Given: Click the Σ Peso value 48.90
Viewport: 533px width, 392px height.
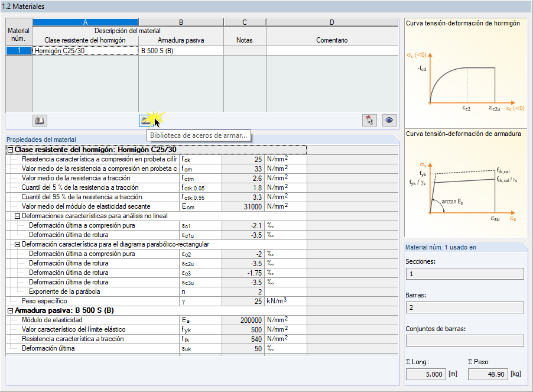Looking at the screenshot, I should 488,374.
